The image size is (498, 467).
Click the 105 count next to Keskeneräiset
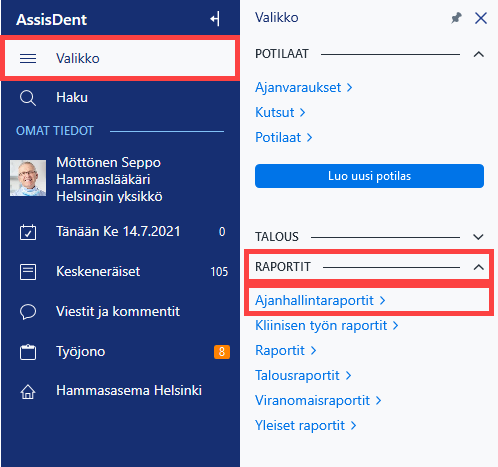(x=219, y=272)
